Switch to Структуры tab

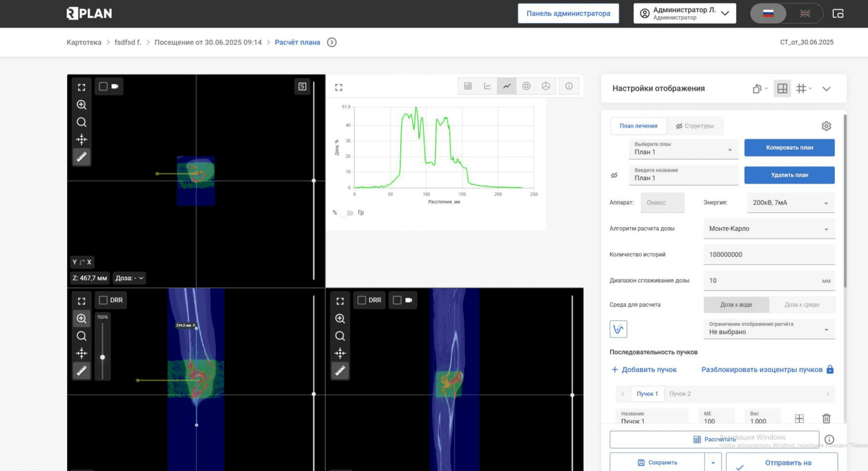[x=694, y=126]
